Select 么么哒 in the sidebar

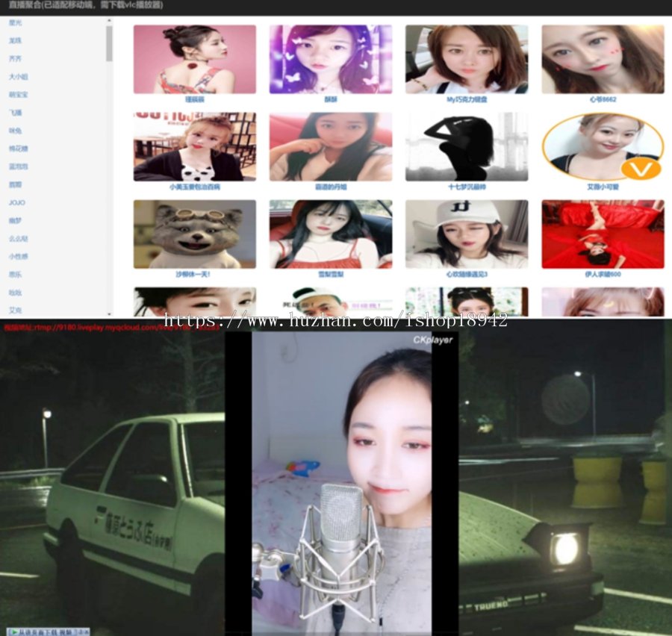coord(18,239)
